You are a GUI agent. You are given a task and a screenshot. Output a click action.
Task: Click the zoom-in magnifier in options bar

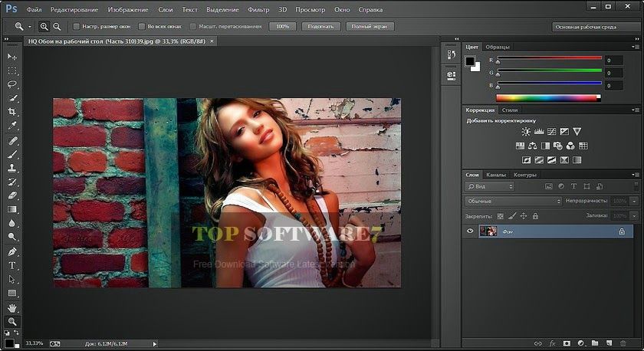44,26
